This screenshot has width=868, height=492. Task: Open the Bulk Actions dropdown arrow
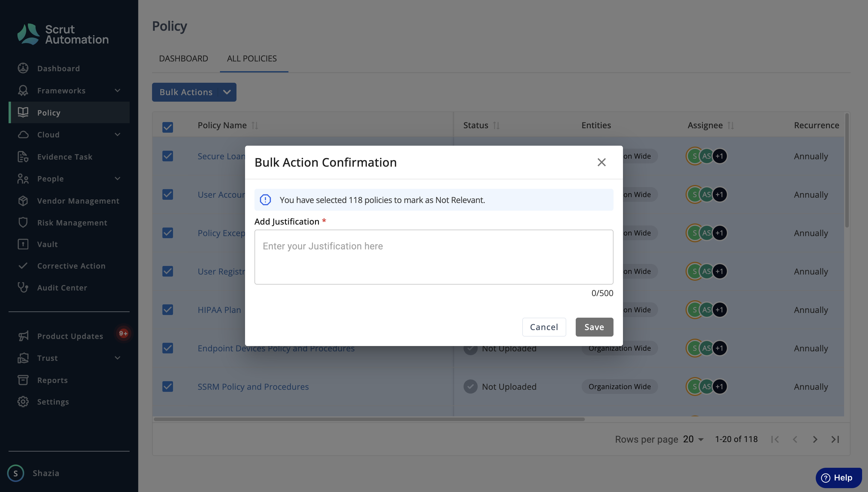click(227, 92)
